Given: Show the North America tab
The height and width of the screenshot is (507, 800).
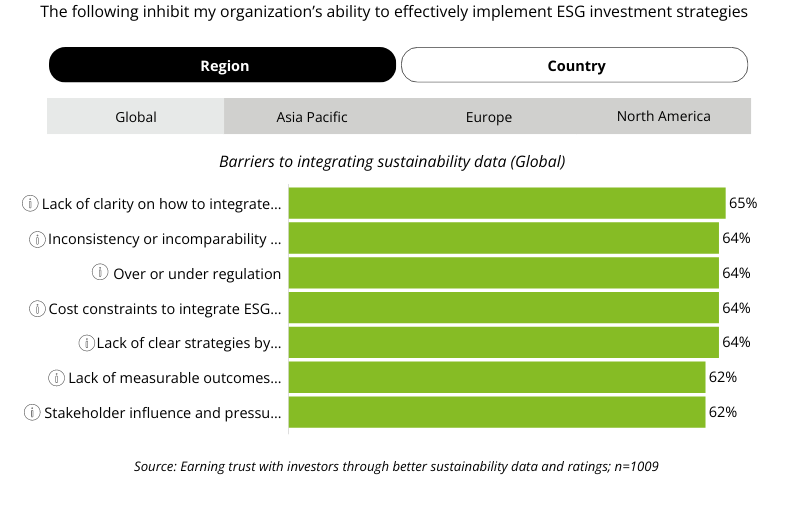Looking at the screenshot, I should [x=663, y=117].
